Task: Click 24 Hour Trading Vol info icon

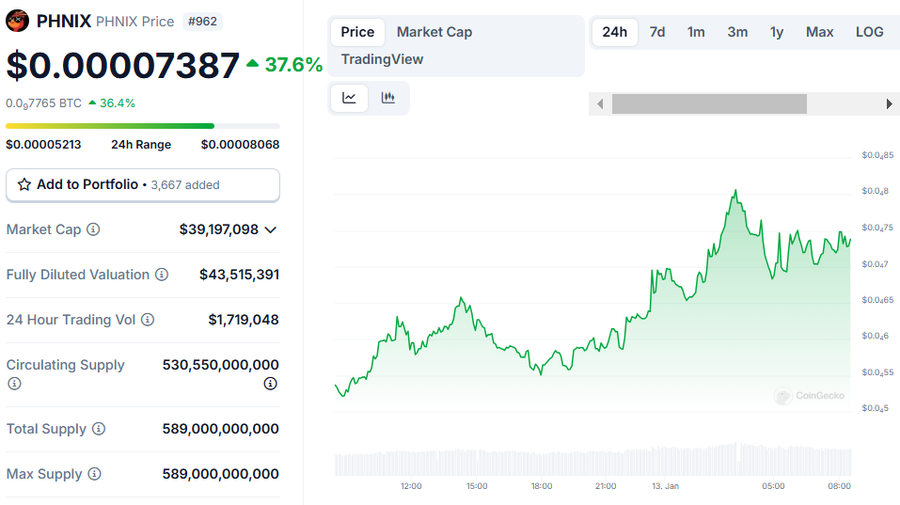Action: [147, 320]
